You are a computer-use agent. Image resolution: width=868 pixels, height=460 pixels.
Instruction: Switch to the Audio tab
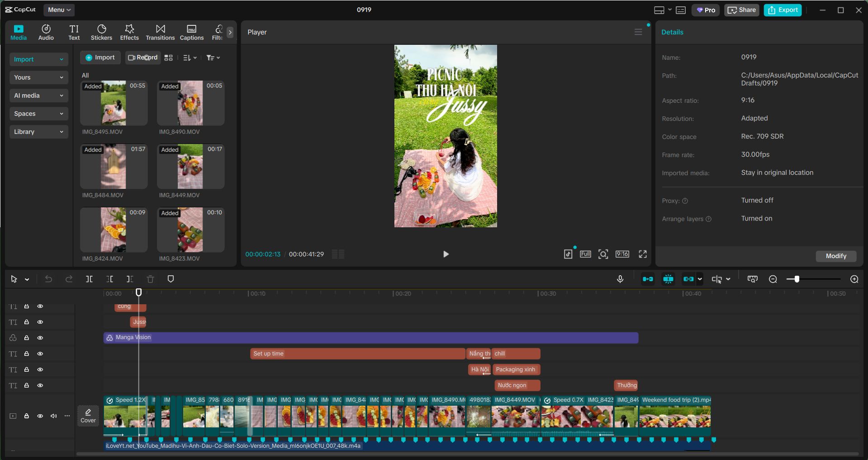coord(46,33)
